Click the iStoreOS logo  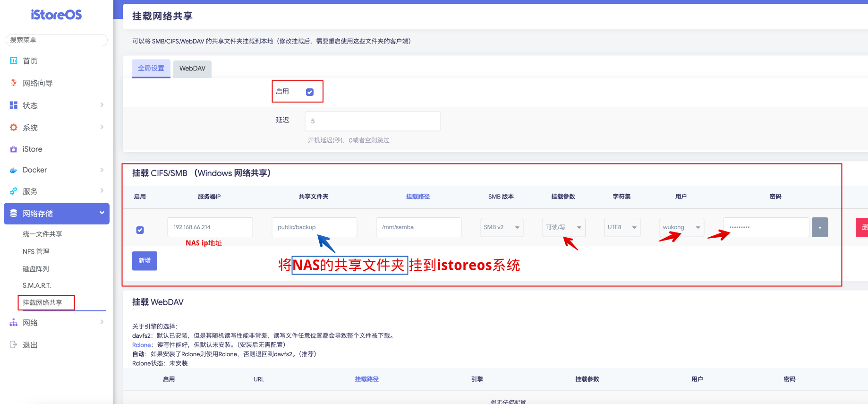(56, 15)
